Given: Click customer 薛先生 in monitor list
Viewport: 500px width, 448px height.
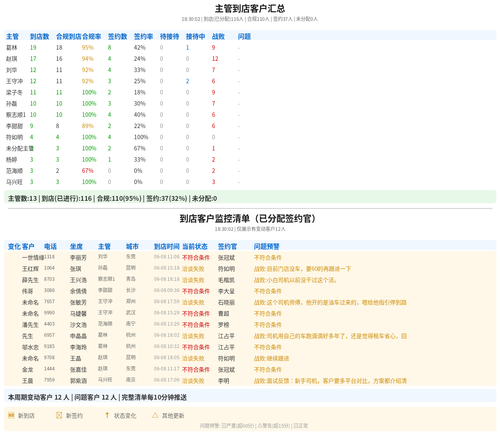Looking at the screenshot, I should (30, 280).
